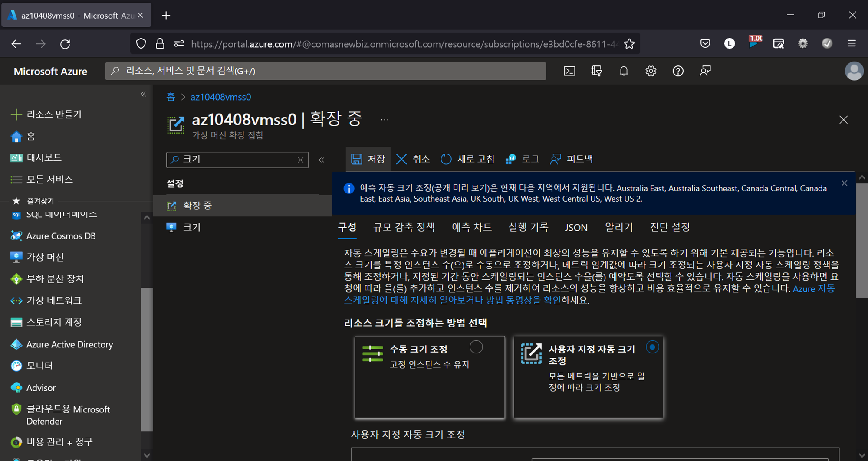Click the sidebar favorites scrollbar
Screen dimensions: 868x461
click(147, 359)
